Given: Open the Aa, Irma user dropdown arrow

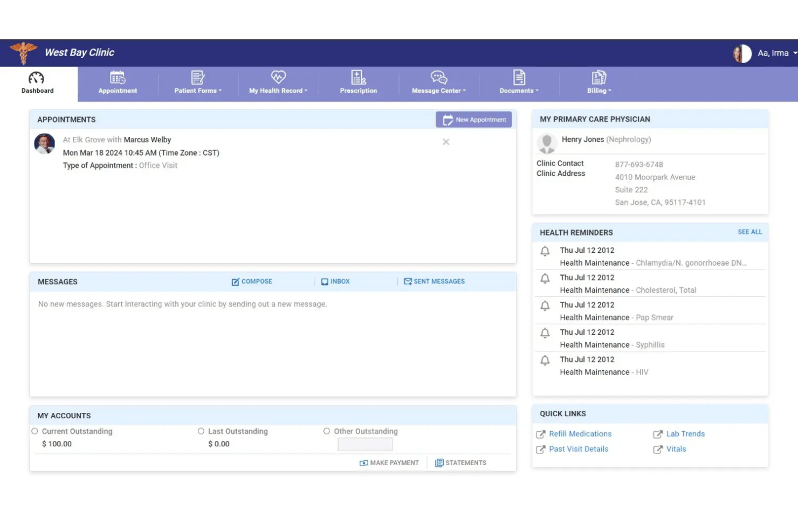Looking at the screenshot, I should [x=795, y=53].
